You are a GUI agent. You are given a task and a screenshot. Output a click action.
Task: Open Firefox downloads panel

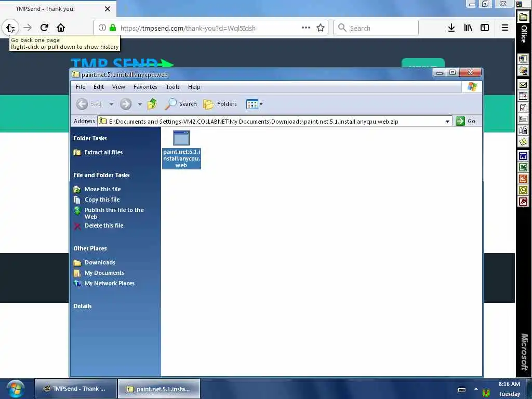click(451, 28)
